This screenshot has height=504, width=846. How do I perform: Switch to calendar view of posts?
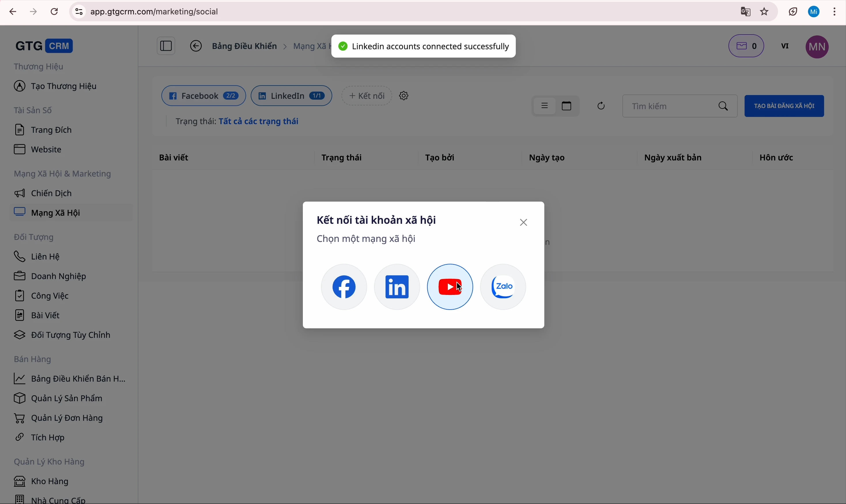pos(566,106)
